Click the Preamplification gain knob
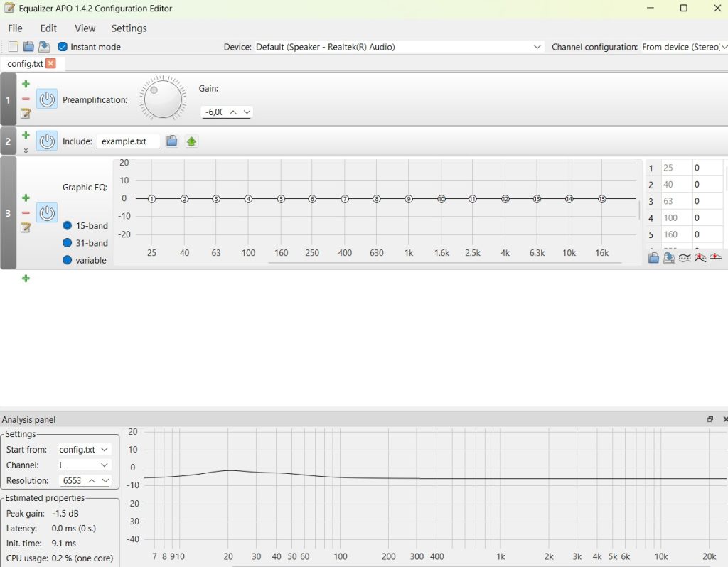 162,99
